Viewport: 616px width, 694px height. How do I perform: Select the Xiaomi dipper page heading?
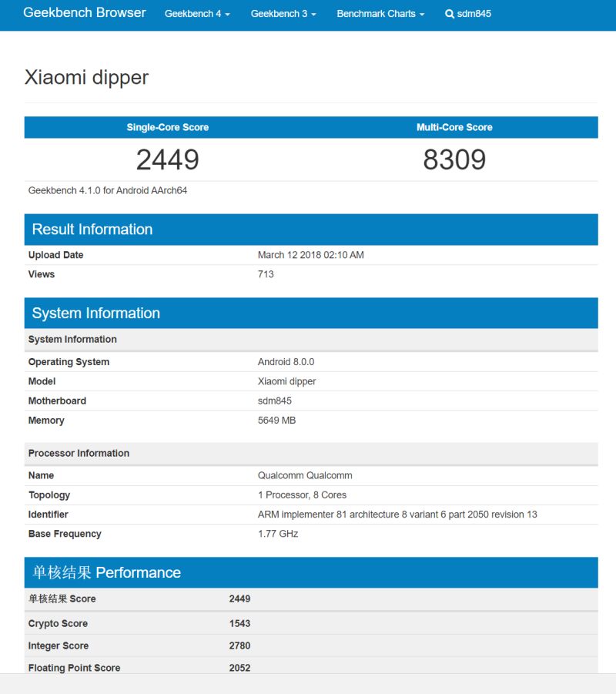click(87, 77)
